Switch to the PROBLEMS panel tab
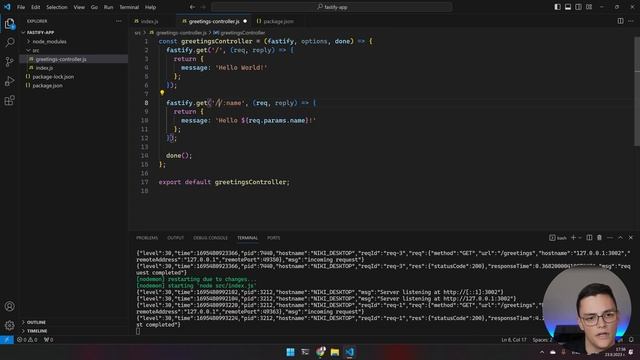Image resolution: width=640 pixels, height=360 pixels. tap(147, 238)
